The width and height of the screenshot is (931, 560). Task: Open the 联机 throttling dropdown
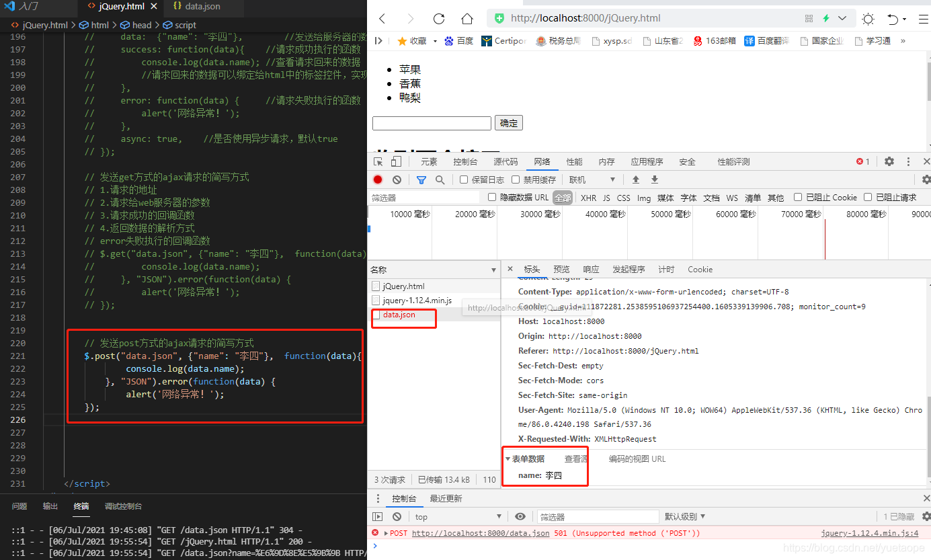pyautogui.click(x=593, y=179)
